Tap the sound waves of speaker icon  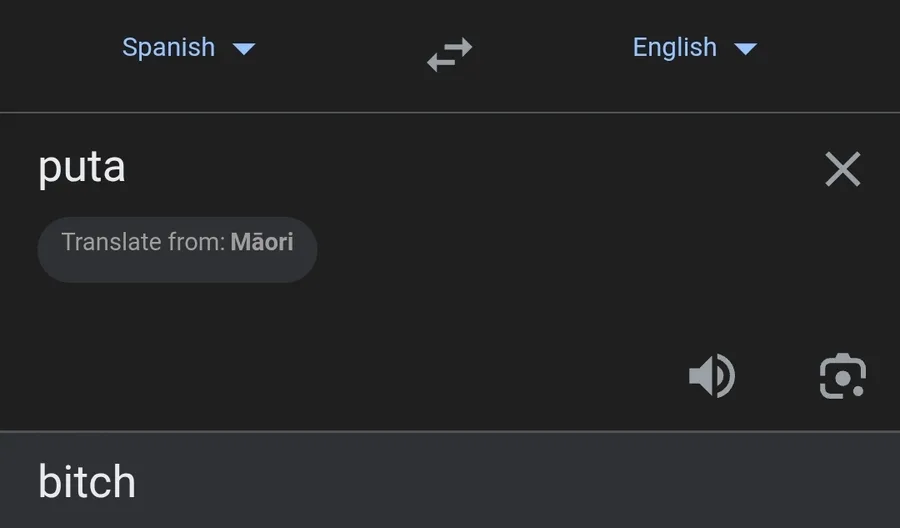(726, 376)
